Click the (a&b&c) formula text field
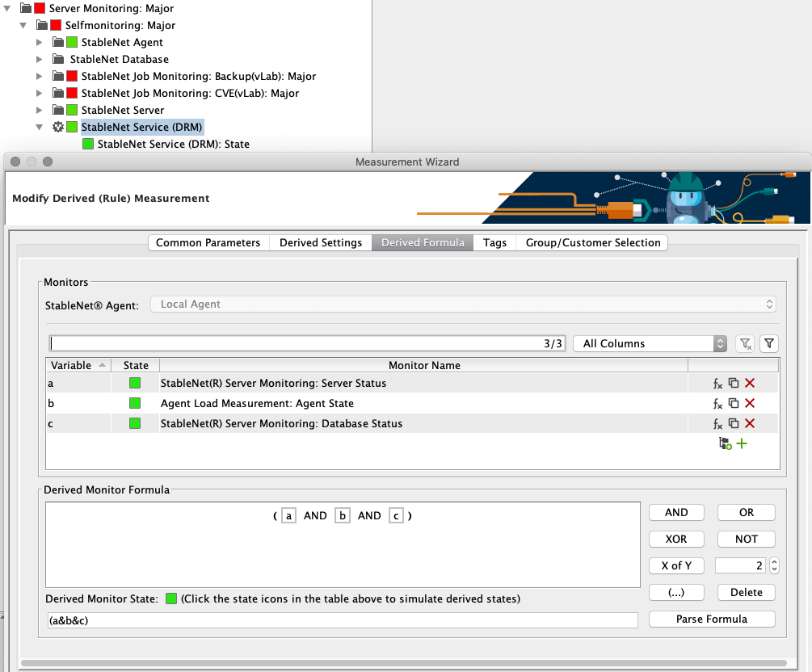812x672 pixels. pyautogui.click(x=343, y=620)
